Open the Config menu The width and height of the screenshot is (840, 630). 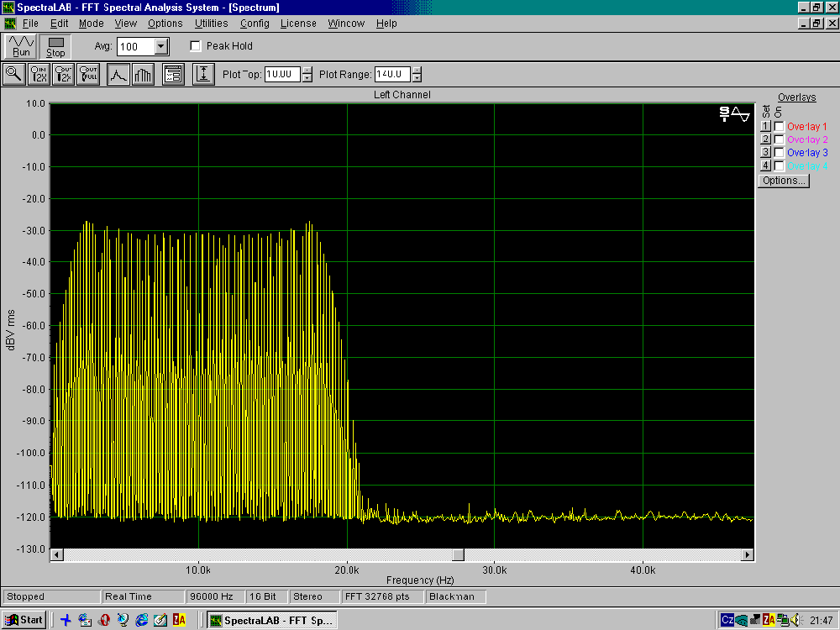coord(255,24)
